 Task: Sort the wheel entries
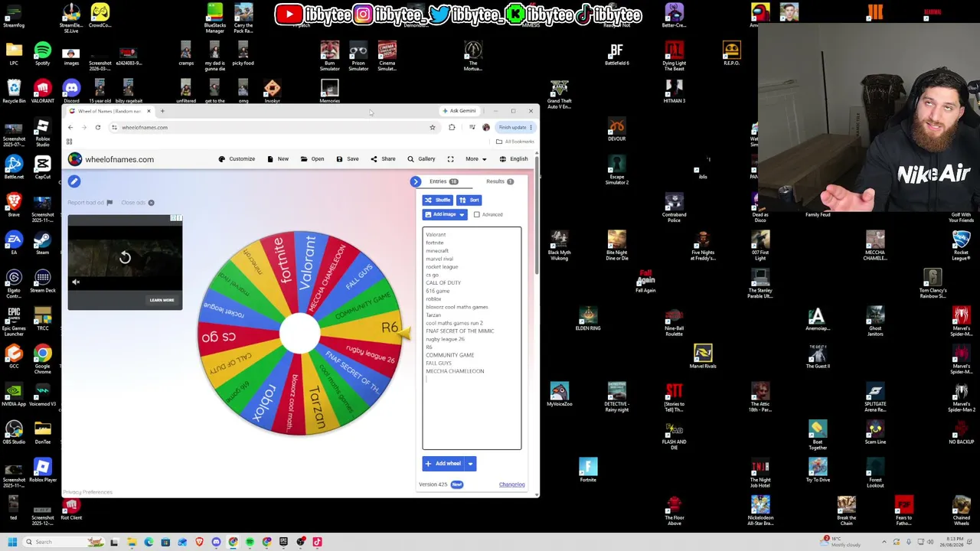pyautogui.click(x=469, y=201)
